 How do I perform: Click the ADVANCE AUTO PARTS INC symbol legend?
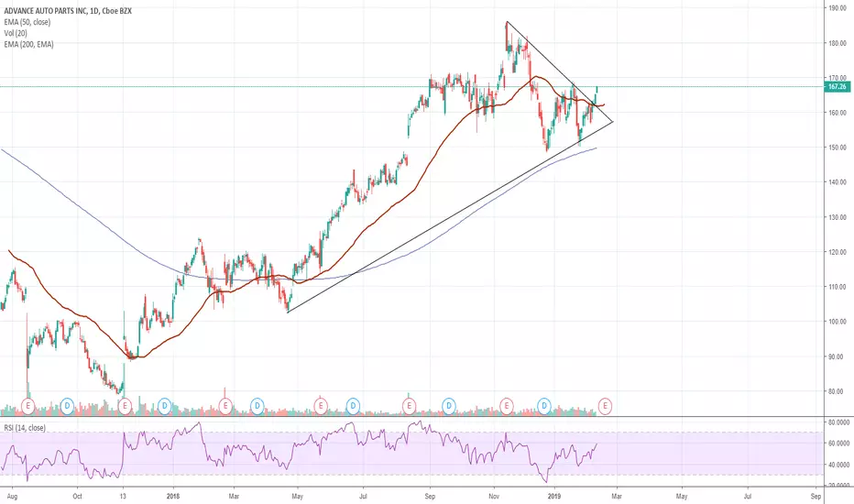[68, 11]
